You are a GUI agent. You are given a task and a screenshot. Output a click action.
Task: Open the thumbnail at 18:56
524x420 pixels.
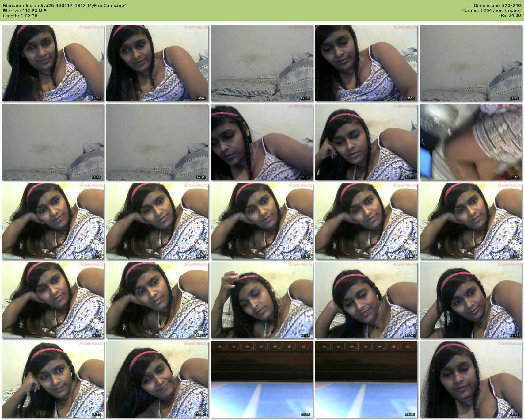(262, 142)
